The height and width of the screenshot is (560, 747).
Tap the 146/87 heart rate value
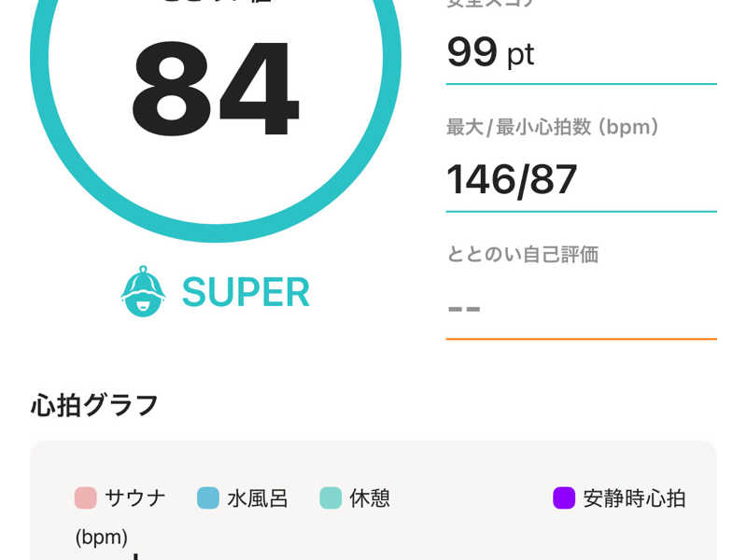coord(512,180)
